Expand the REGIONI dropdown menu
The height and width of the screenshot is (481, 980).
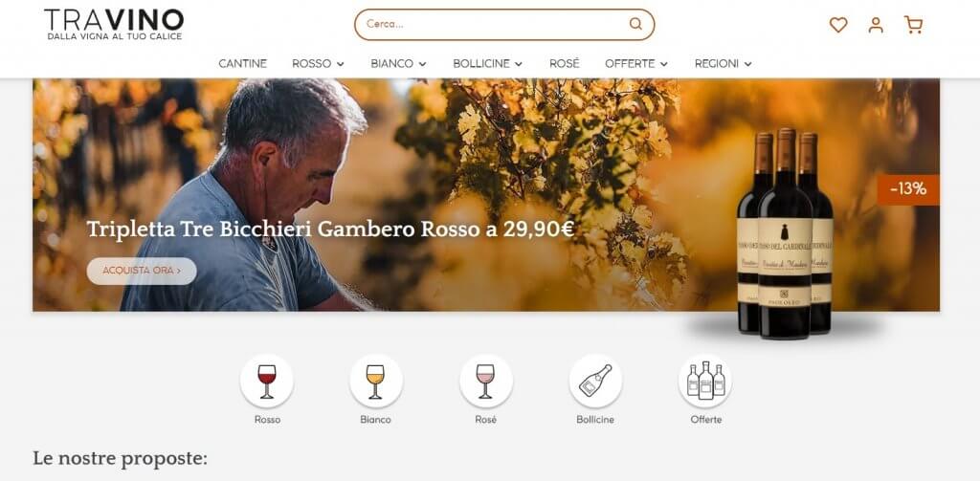[x=724, y=64]
